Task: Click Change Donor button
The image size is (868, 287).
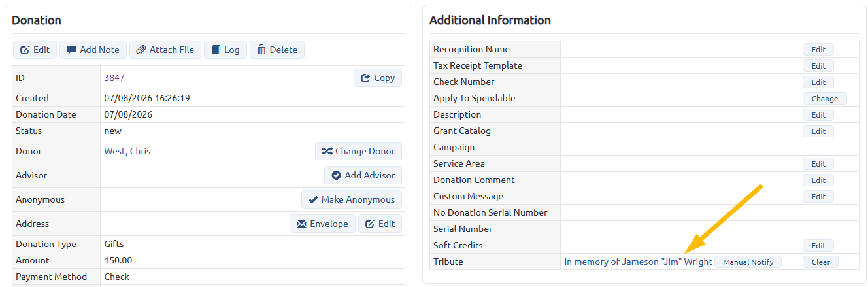Action: point(358,151)
